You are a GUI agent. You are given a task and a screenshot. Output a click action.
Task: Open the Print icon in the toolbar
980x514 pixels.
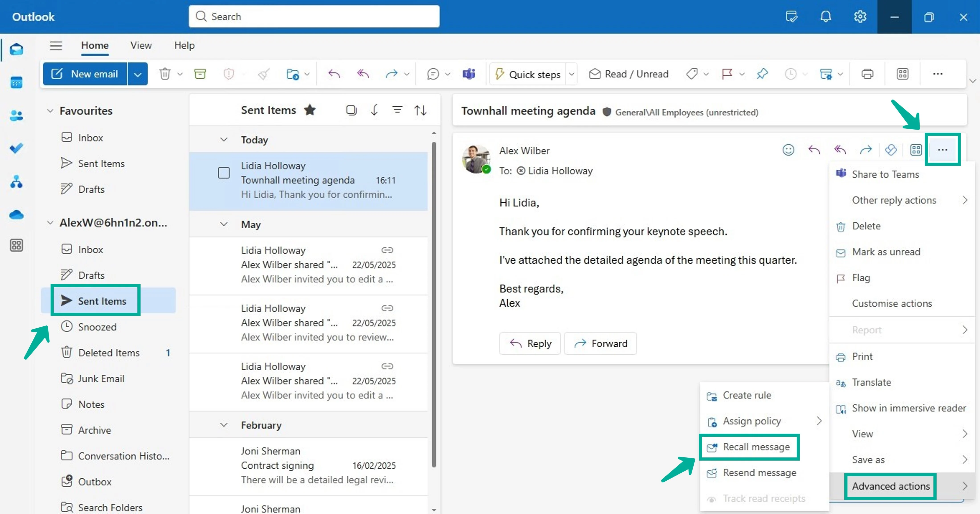coord(867,74)
